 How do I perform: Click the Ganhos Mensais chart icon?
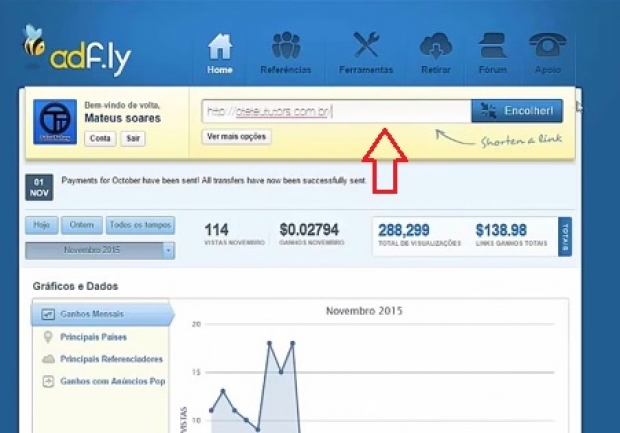(48, 314)
